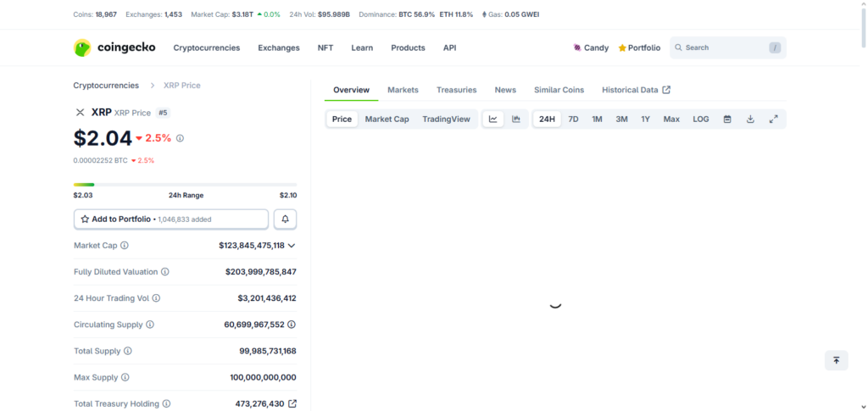Toggle LOG scale on chart

click(x=701, y=119)
